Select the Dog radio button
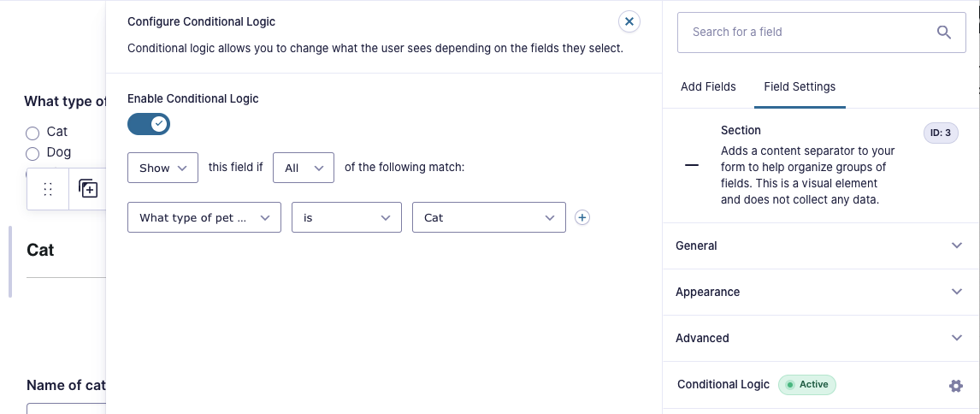 32,153
